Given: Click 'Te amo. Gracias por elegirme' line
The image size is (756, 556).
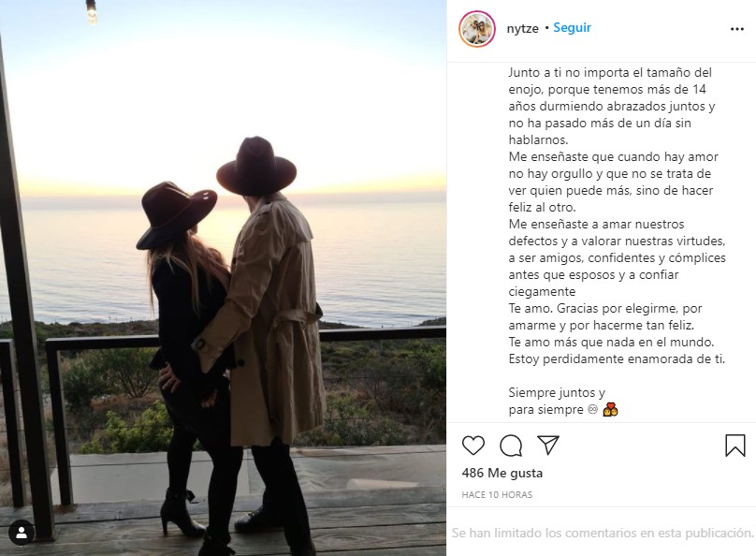Looking at the screenshot, I should 605,308.
